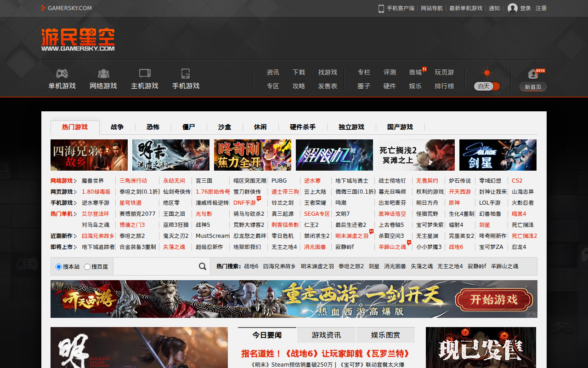Click the search text input field

pyautogui.click(x=155, y=266)
